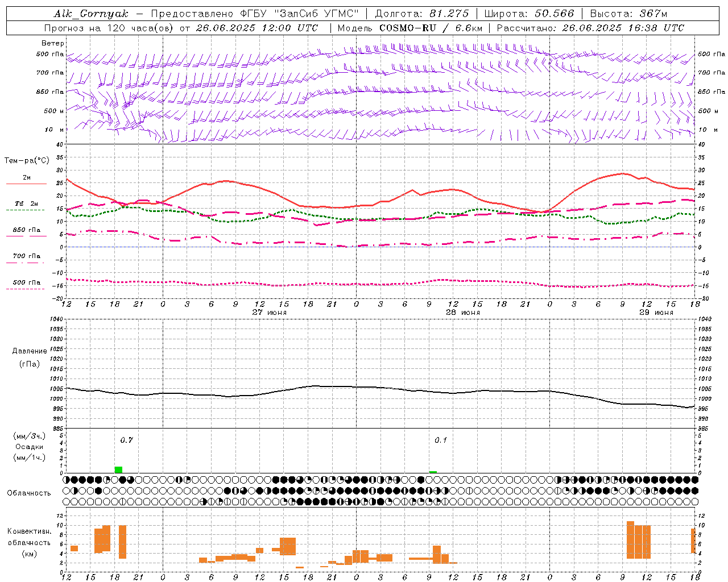Click the green precipitation bar below 0.7
Viewport: 728px width, 582px height.
pyautogui.click(x=118, y=469)
